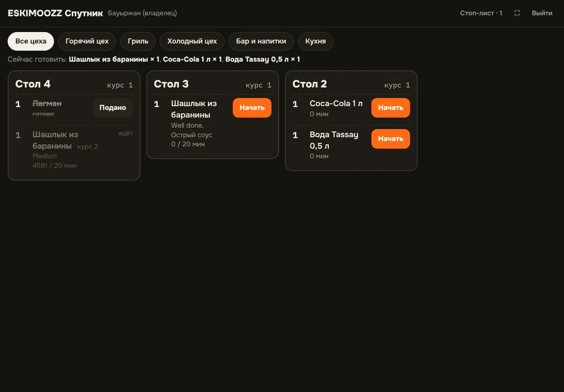The width and height of the screenshot is (564, 392).
Task: Click the 'Coca-Cola 1 л' item name
Action: click(x=336, y=104)
